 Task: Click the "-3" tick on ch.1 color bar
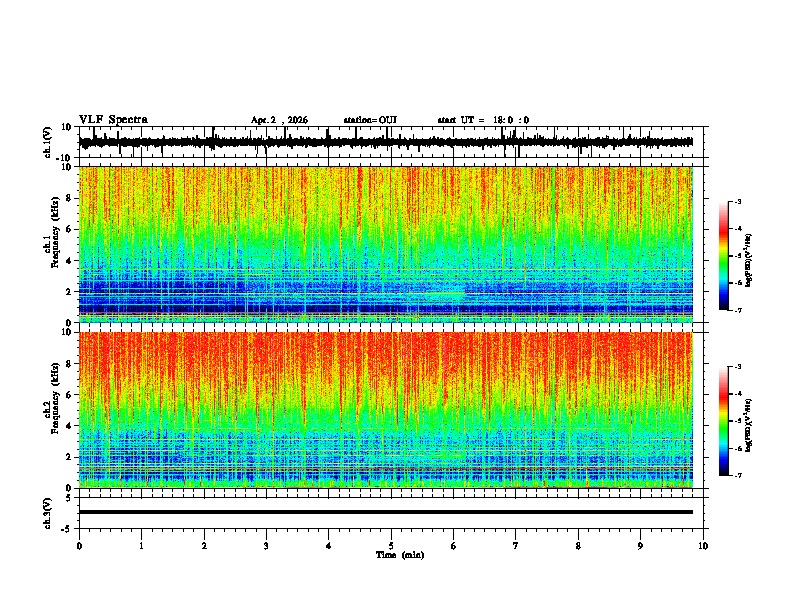(737, 201)
